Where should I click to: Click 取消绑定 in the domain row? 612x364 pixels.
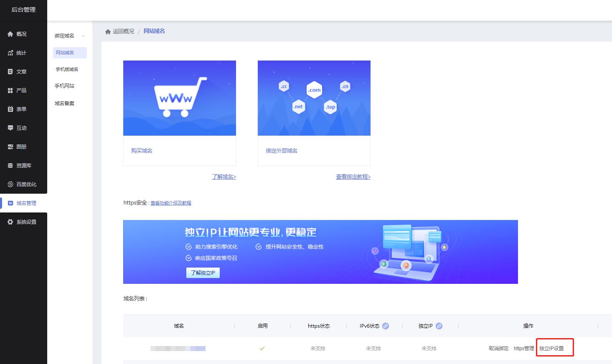pos(499,349)
